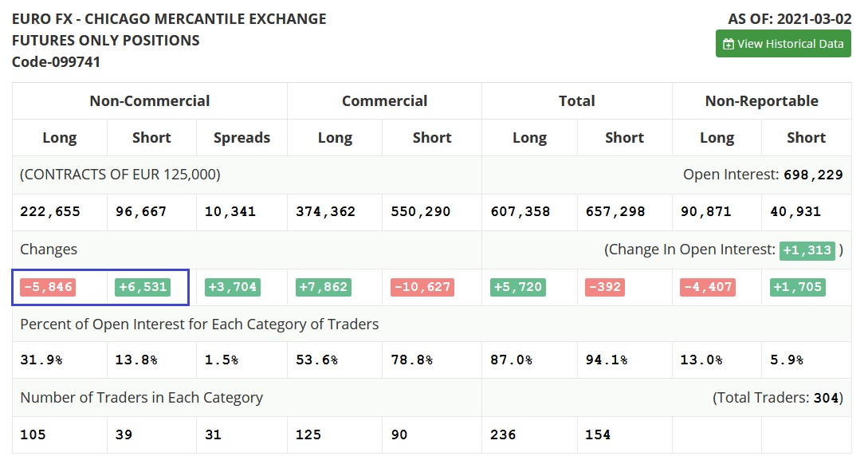Click the Total Traders 304 label

pyautogui.click(x=778, y=398)
